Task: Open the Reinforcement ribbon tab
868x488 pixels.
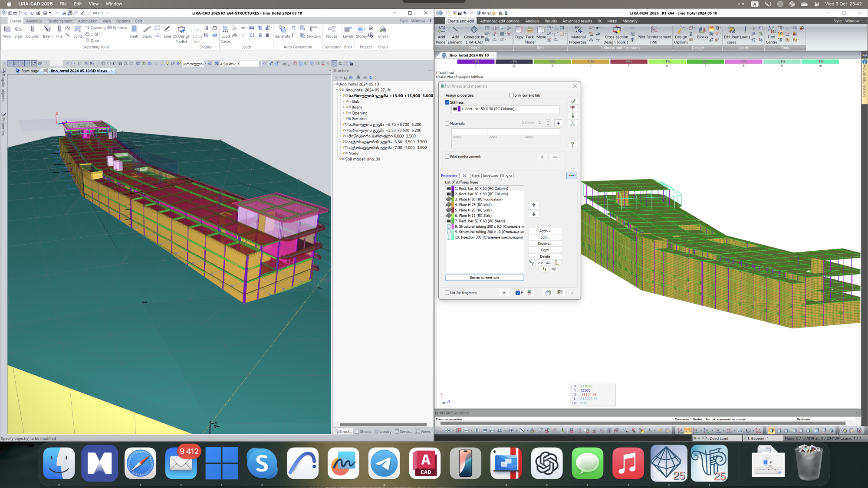Action: (x=60, y=21)
